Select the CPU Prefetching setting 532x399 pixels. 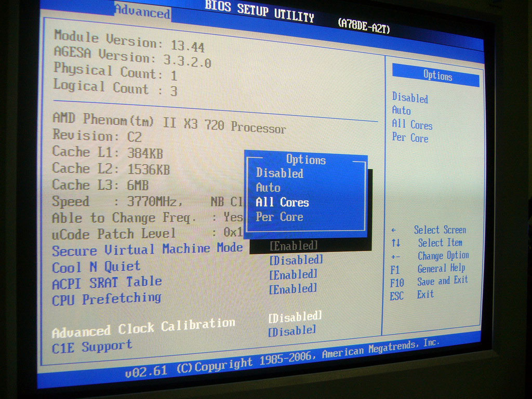107,299
